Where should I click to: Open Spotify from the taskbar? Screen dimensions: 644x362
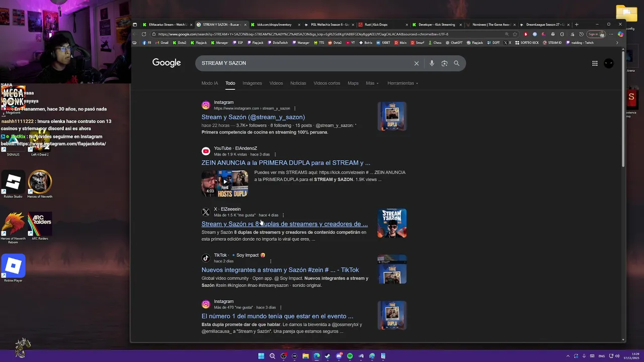(350, 356)
